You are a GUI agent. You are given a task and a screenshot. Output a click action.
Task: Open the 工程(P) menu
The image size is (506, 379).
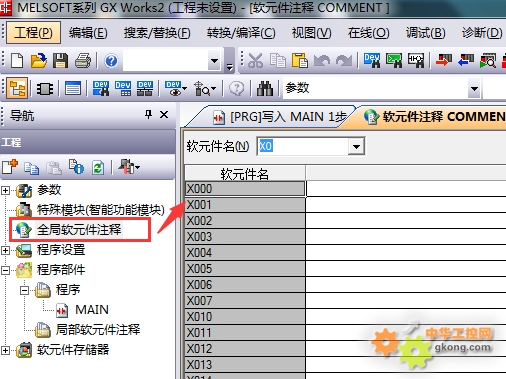33,33
